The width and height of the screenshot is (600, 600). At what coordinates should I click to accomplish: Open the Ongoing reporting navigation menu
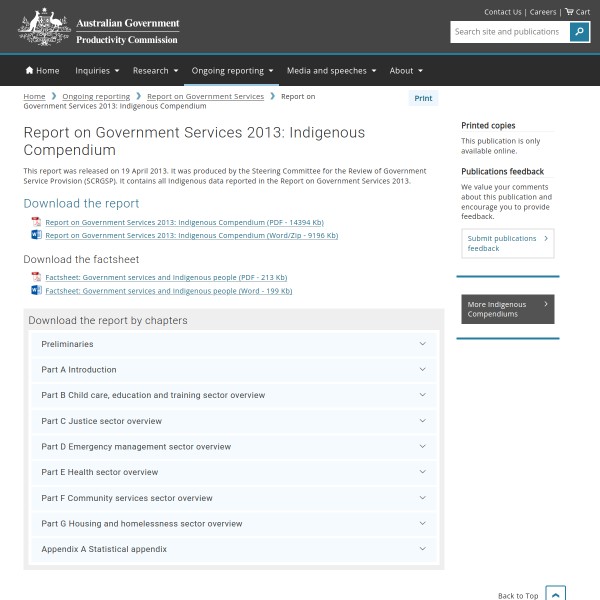(232, 71)
